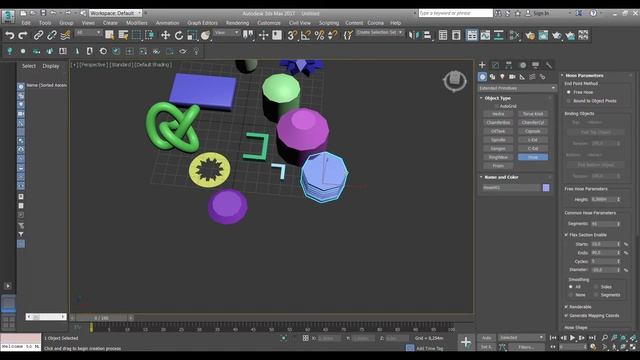Select the Lights category icon

(502, 77)
